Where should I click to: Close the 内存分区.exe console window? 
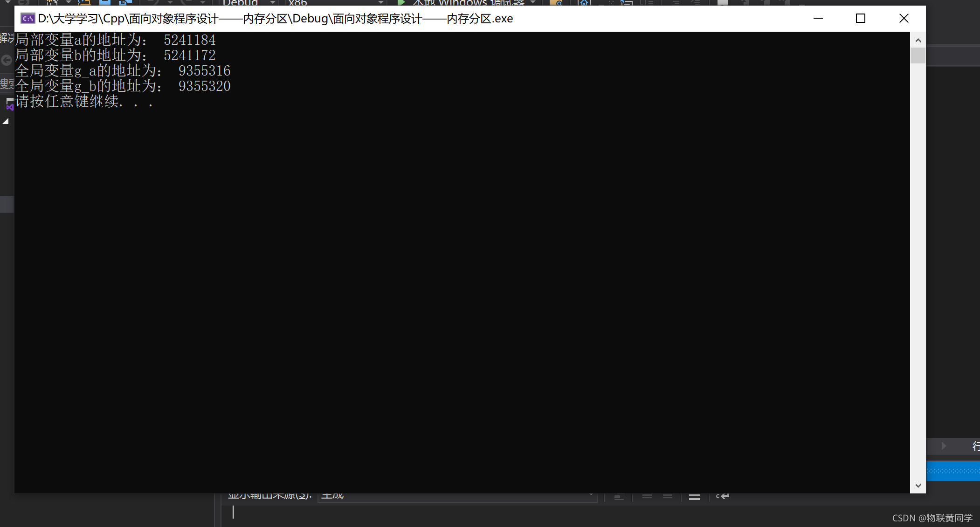[904, 18]
